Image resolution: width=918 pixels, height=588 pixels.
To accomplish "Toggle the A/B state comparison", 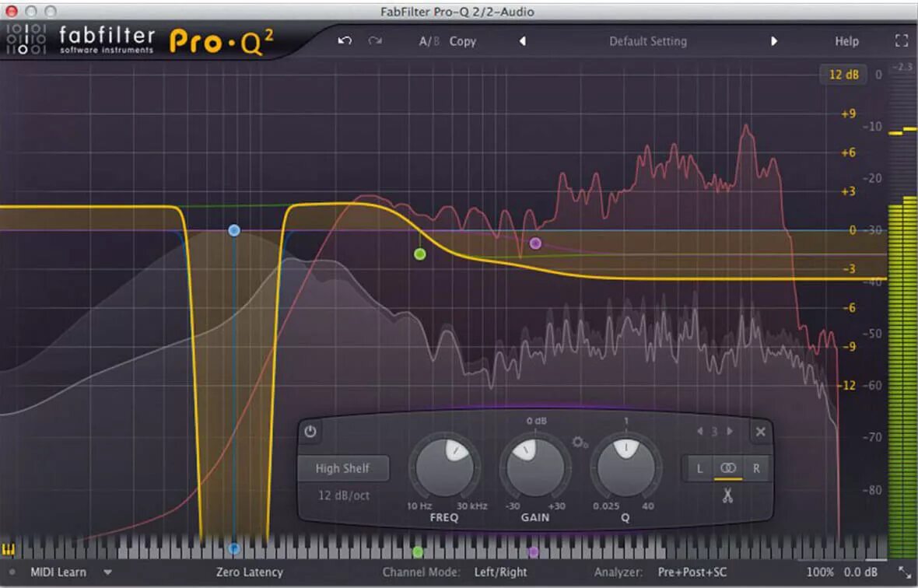I will pos(429,41).
